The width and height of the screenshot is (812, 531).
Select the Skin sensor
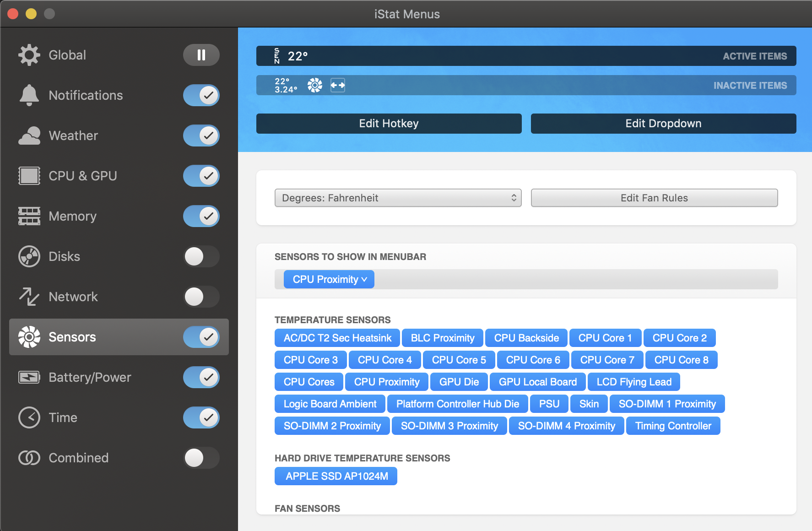(x=589, y=404)
